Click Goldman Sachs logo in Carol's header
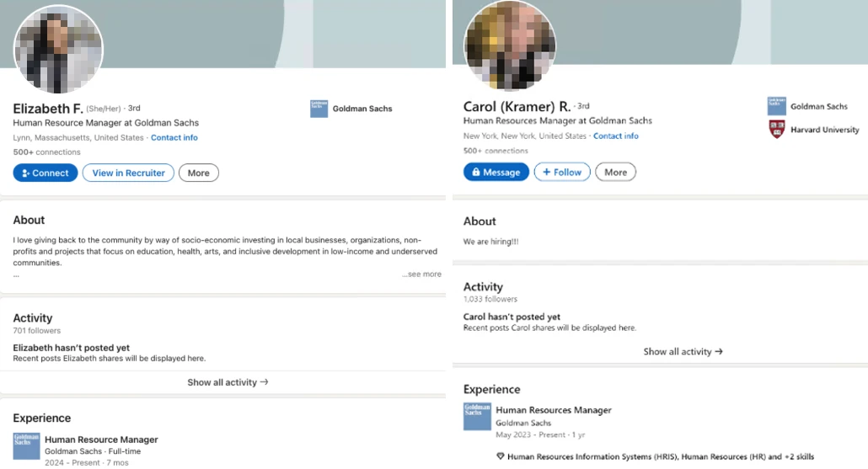 pyautogui.click(x=777, y=106)
